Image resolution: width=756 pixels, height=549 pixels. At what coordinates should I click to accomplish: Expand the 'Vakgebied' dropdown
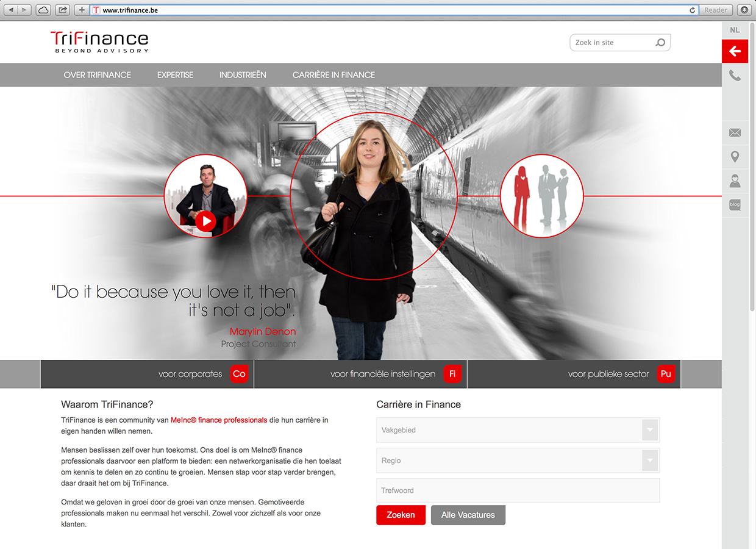coord(518,430)
